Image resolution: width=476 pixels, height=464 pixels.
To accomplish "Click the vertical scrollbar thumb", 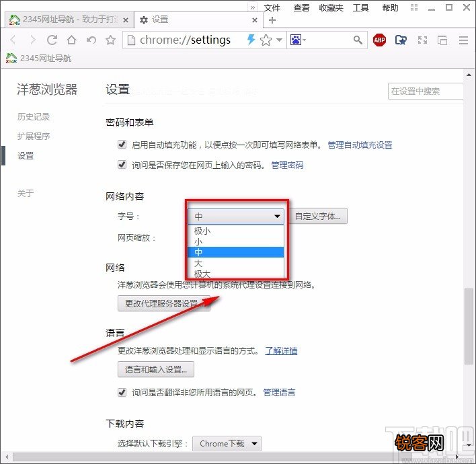I will (x=469, y=326).
